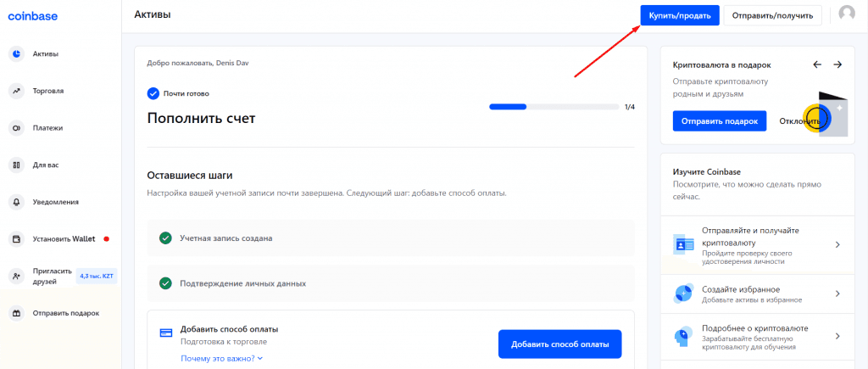868x369 pixels.
Task: Click Установить Wallet icon in sidebar
Action: pos(17,239)
